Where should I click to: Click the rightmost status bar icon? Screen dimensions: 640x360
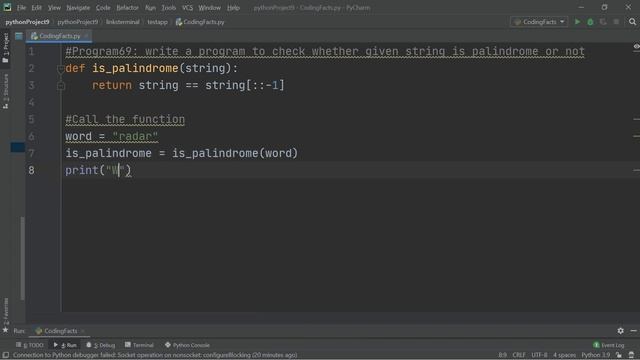tap(631, 355)
